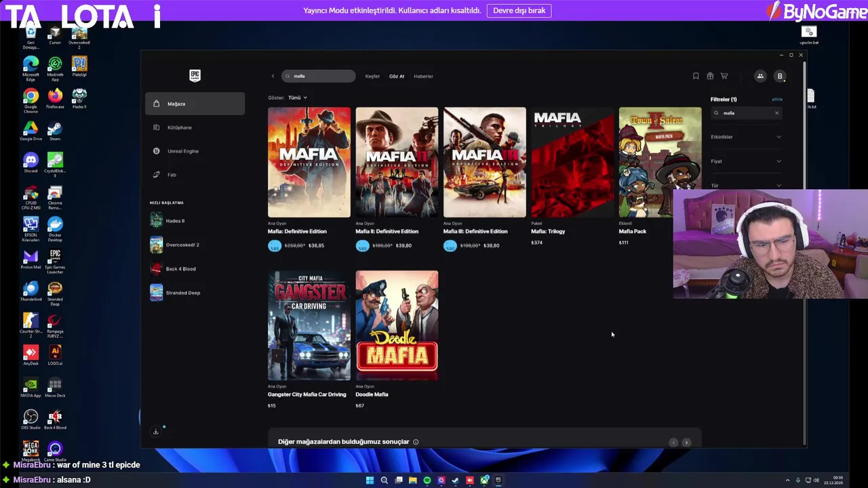This screenshot has height=488, width=868.
Task: Open downloads icon at sidebar bottom
Action: [156, 432]
